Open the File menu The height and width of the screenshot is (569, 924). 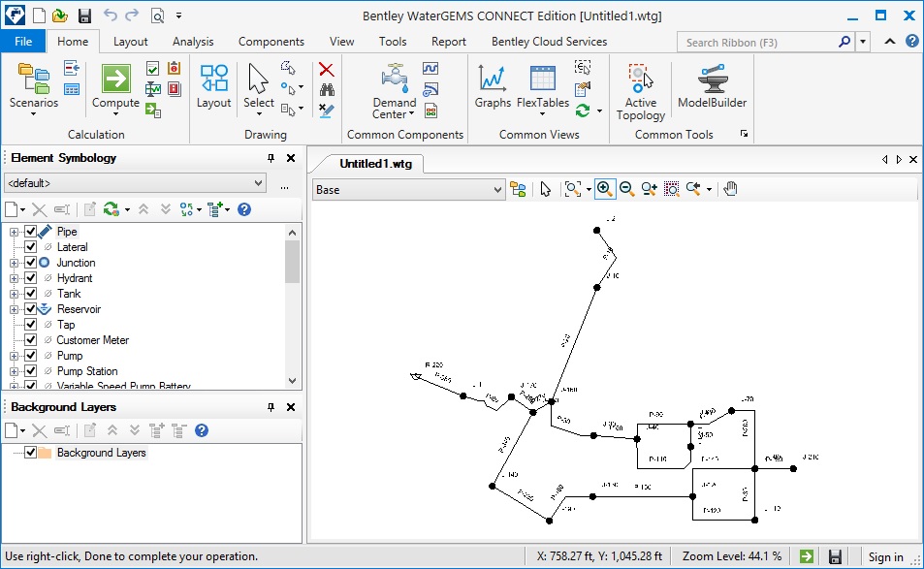[x=23, y=42]
